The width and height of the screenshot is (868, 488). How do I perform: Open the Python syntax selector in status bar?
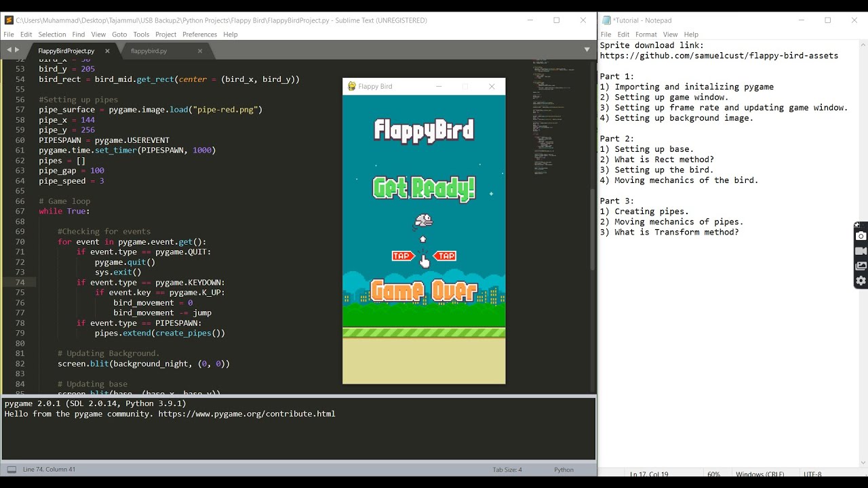click(564, 470)
